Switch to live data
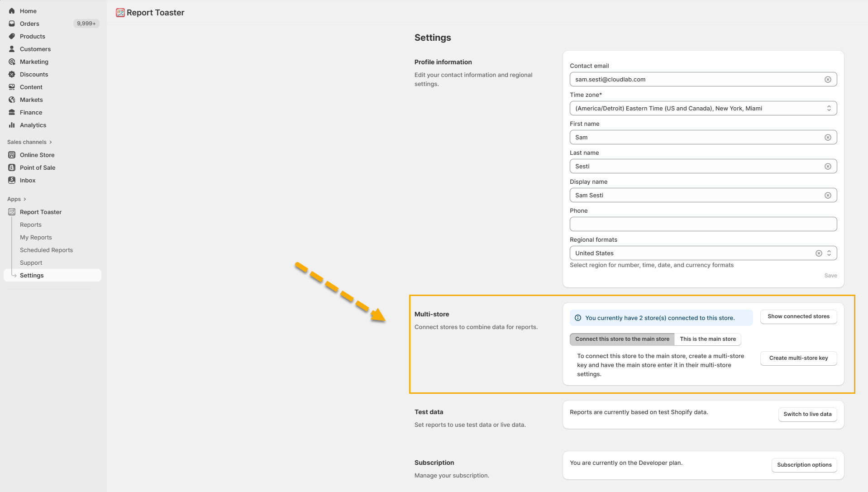 click(x=807, y=414)
